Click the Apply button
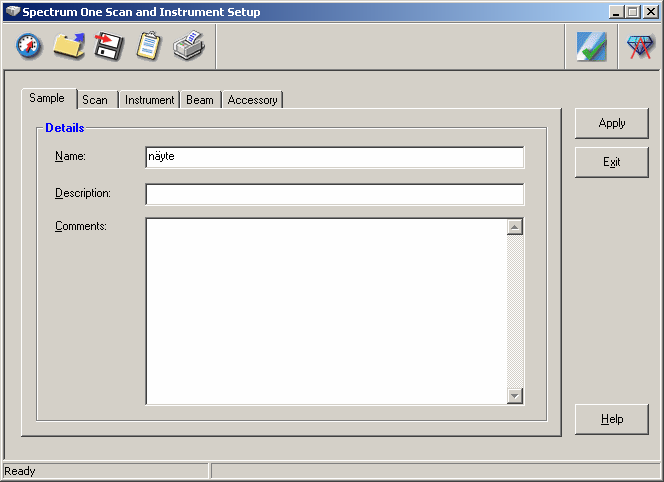This screenshot has height=482, width=664. click(x=611, y=123)
